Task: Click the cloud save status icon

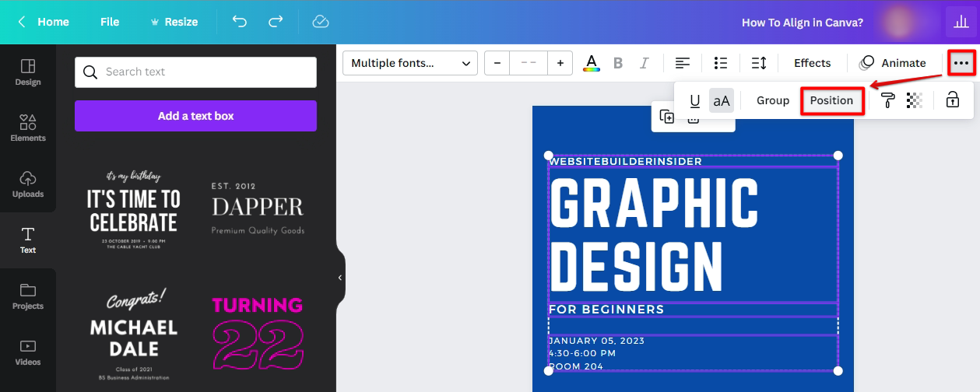Action: (321, 22)
